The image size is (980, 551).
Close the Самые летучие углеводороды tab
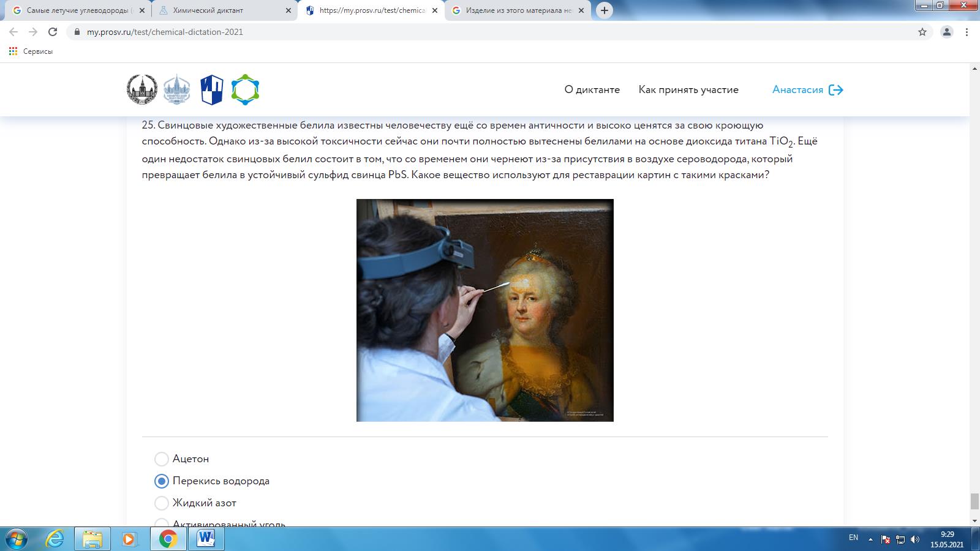coord(142,10)
